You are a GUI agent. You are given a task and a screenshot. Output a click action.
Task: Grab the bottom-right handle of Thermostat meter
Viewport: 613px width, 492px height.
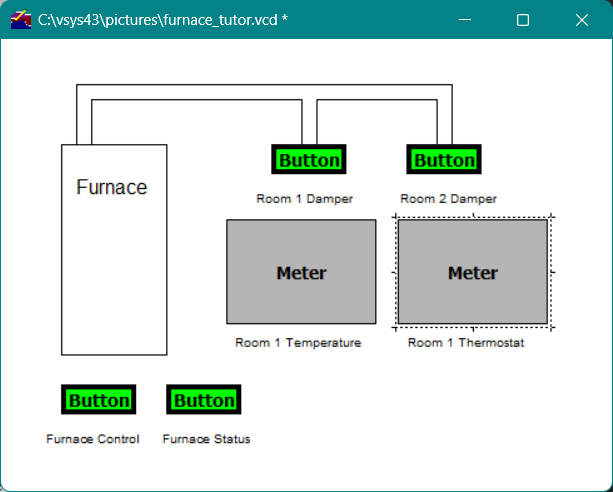coord(552,327)
